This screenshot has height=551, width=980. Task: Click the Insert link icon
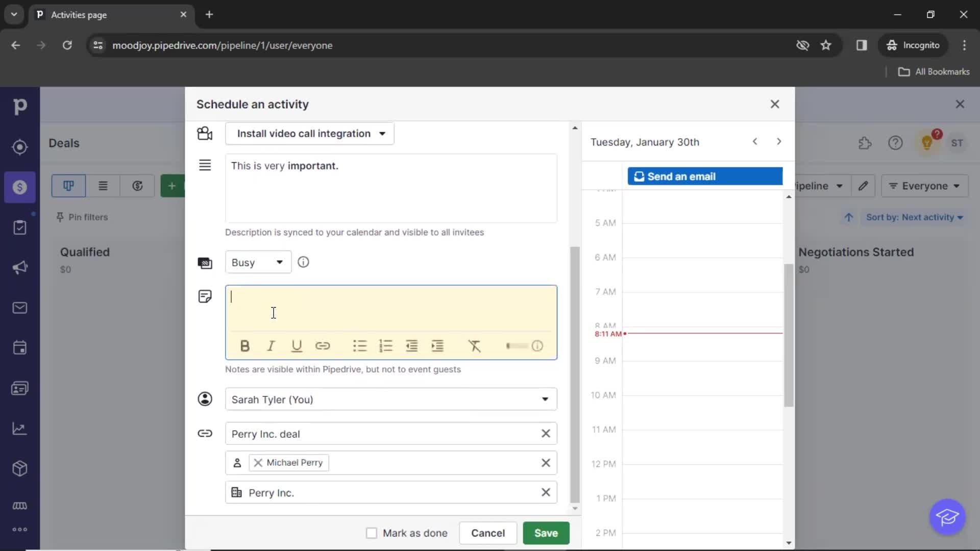[323, 345]
